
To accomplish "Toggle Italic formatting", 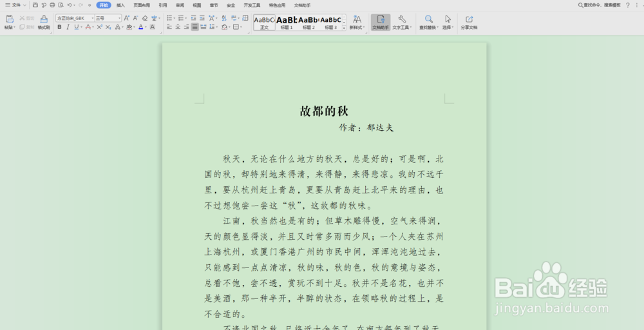I will tap(68, 26).
